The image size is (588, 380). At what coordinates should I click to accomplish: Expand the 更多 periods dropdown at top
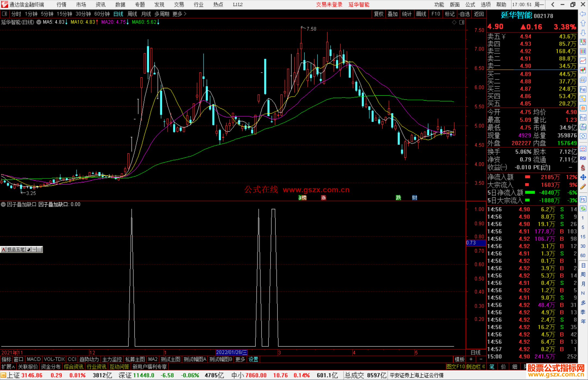tap(179, 14)
